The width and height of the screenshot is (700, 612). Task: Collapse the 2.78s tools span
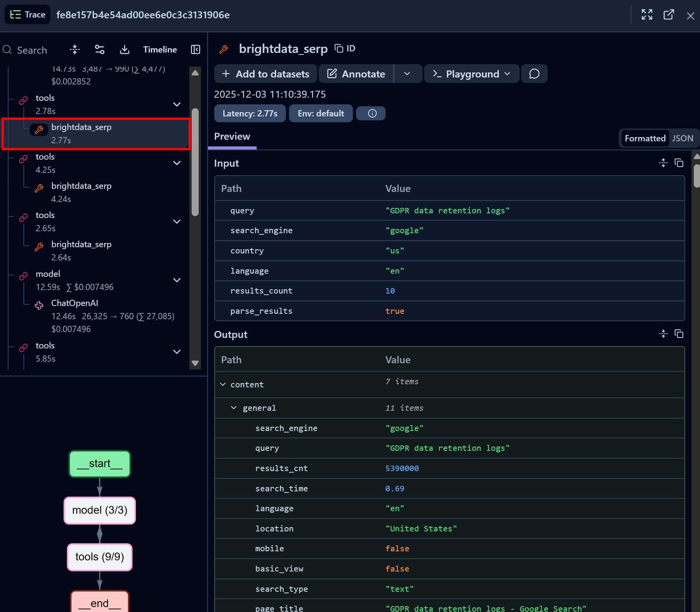click(x=177, y=104)
